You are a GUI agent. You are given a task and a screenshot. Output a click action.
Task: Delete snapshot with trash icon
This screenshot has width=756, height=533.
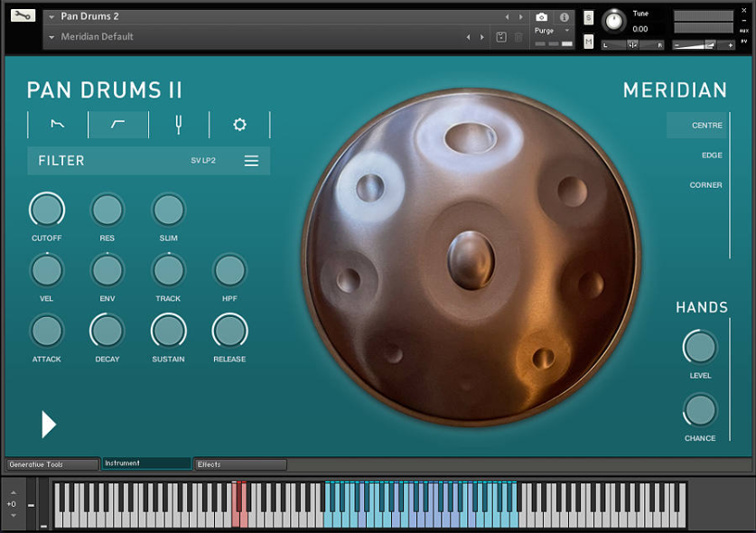tap(518, 37)
